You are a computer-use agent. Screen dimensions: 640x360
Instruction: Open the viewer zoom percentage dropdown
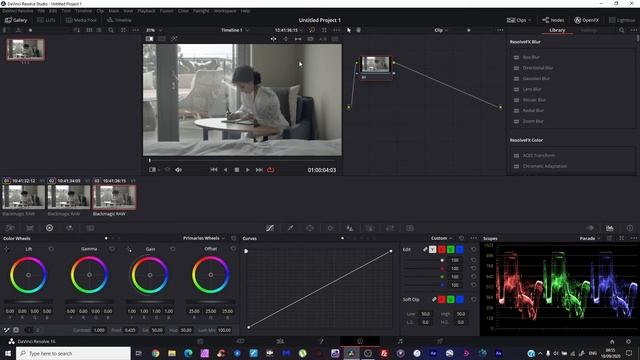pos(154,30)
